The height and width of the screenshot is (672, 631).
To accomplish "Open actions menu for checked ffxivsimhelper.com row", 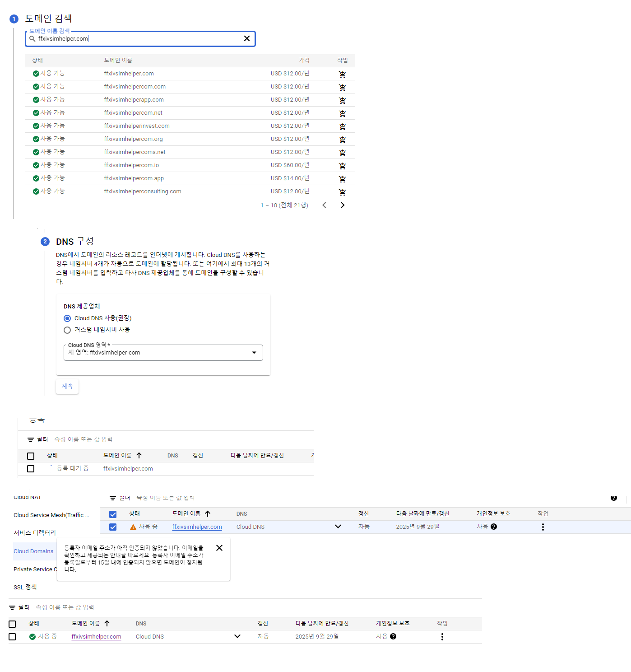I will tap(543, 527).
